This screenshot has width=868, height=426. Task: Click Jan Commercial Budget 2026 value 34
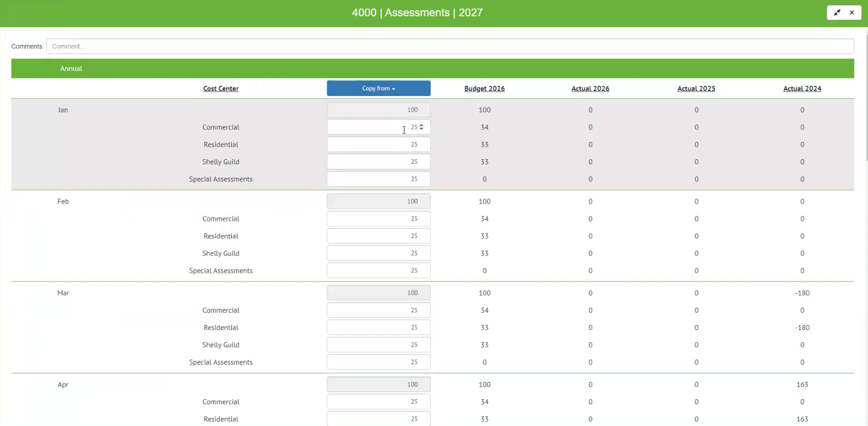pos(484,127)
